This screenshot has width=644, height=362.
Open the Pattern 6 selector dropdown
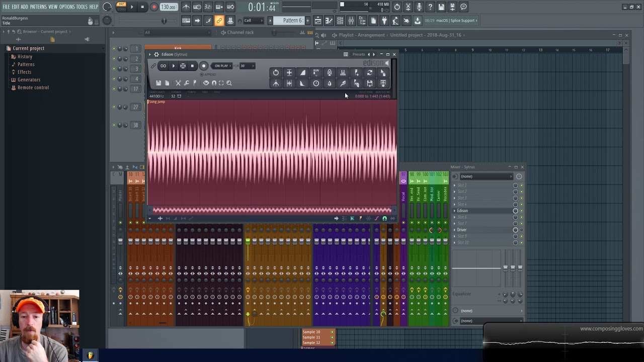click(292, 21)
